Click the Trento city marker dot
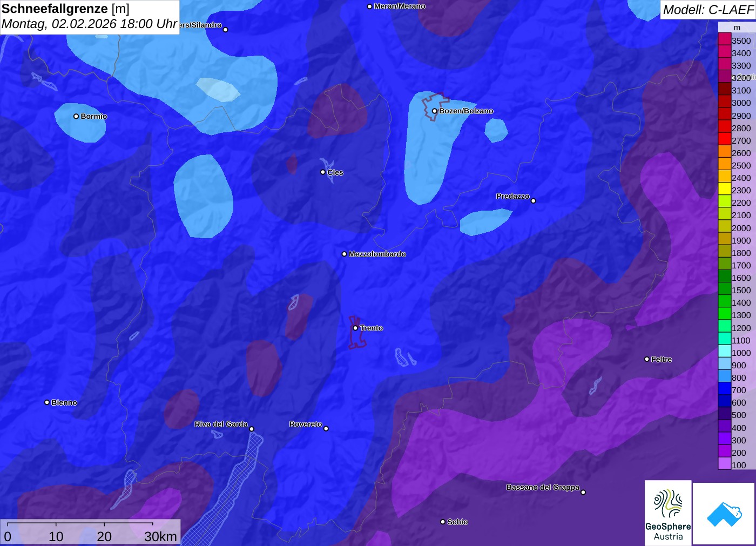Viewport: 756px width, 546px height. (x=355, y=328)
